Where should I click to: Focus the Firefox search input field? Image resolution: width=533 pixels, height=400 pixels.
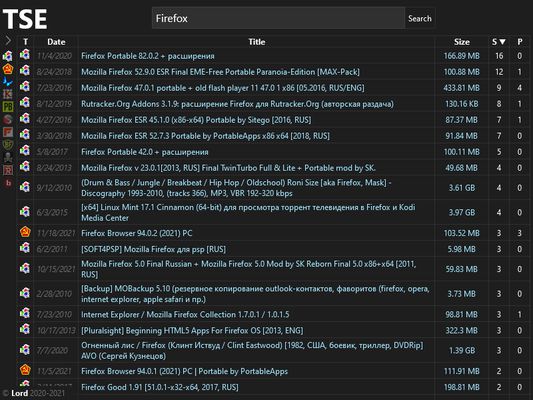click(x=278, y=18)
